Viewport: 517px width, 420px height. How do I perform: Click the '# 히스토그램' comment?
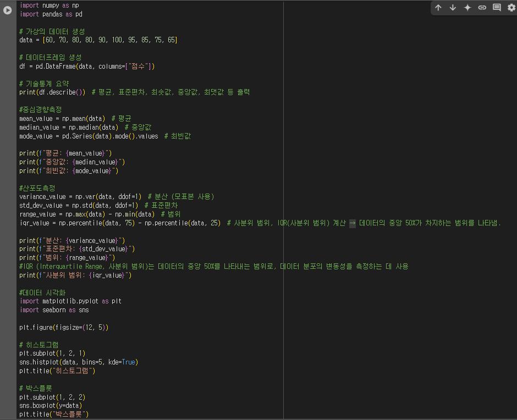[39, 345]
